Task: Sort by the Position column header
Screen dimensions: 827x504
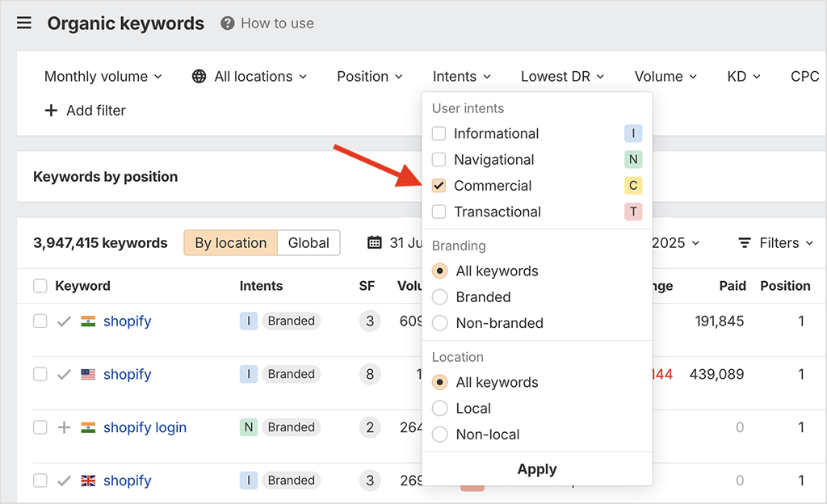Action: 785,286
